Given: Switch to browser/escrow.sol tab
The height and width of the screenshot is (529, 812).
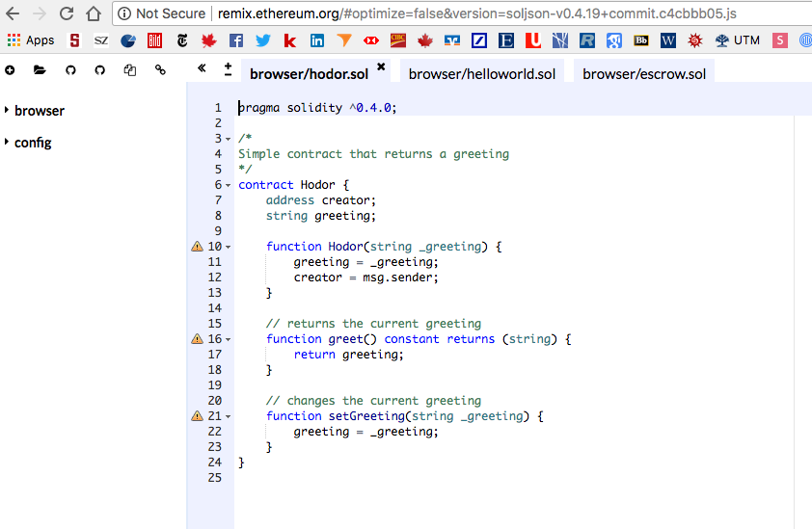Looking at the screenshot, I should (644, 74).
